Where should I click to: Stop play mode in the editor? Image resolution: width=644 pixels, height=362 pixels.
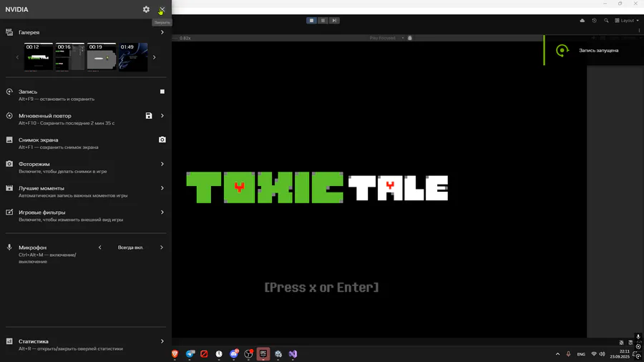point(311,20)
